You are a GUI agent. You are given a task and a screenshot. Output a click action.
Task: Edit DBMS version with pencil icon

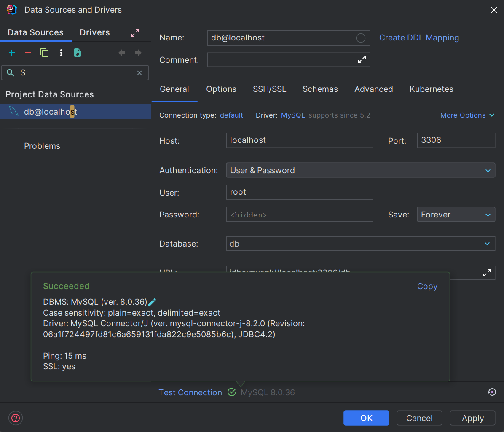153,302
